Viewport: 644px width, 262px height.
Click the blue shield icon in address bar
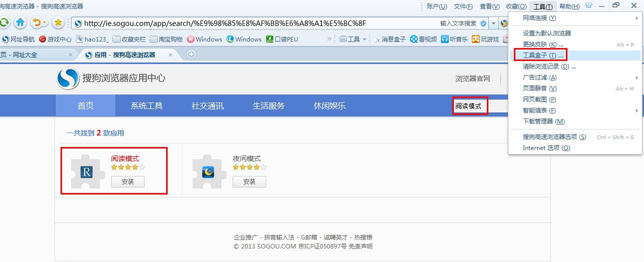click(x=483, y=23)
